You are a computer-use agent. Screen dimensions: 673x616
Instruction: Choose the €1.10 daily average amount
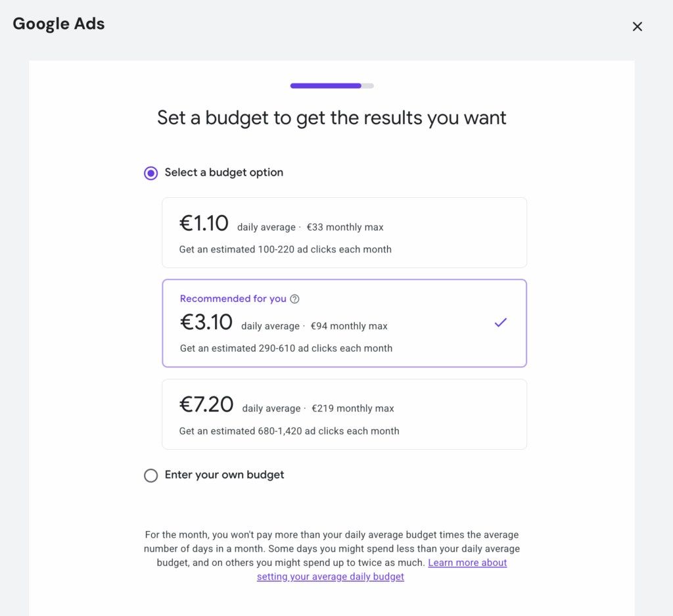pos(204,224)
